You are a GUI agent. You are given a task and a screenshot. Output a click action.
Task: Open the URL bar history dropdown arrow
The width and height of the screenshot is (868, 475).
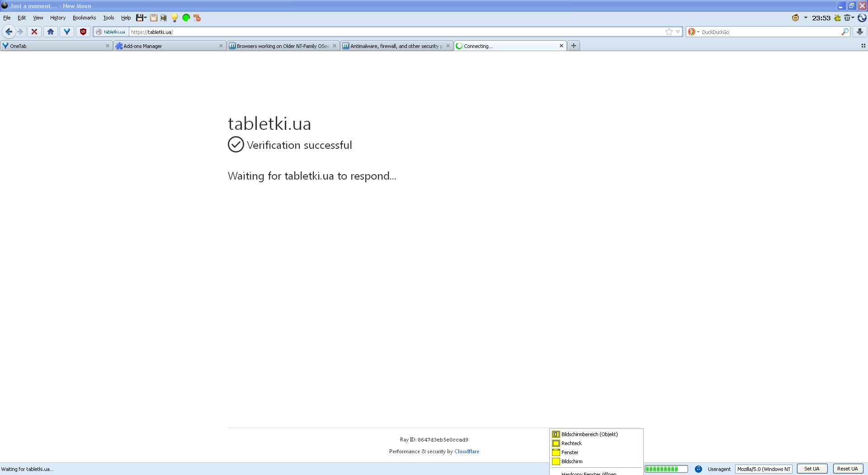(x=678, y=32)
